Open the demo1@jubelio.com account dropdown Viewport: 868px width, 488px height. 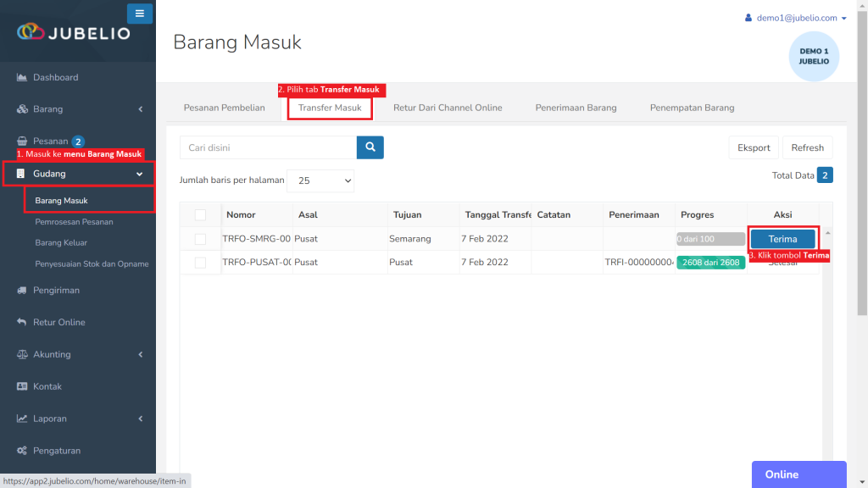coord(796,18)
